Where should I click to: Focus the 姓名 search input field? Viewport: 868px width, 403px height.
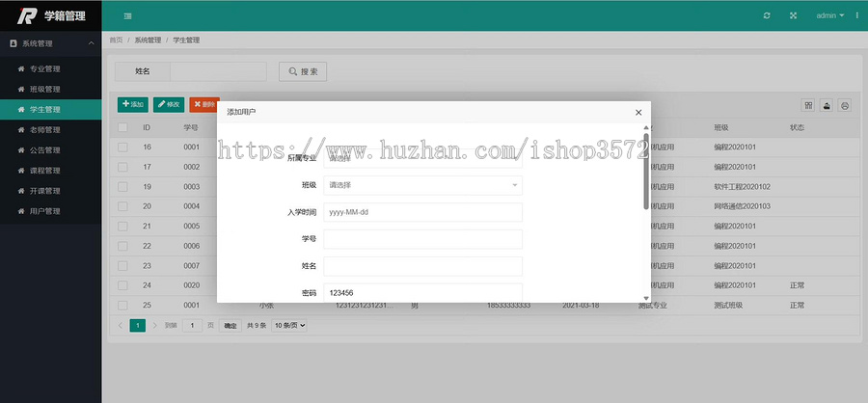pos(218,71)
